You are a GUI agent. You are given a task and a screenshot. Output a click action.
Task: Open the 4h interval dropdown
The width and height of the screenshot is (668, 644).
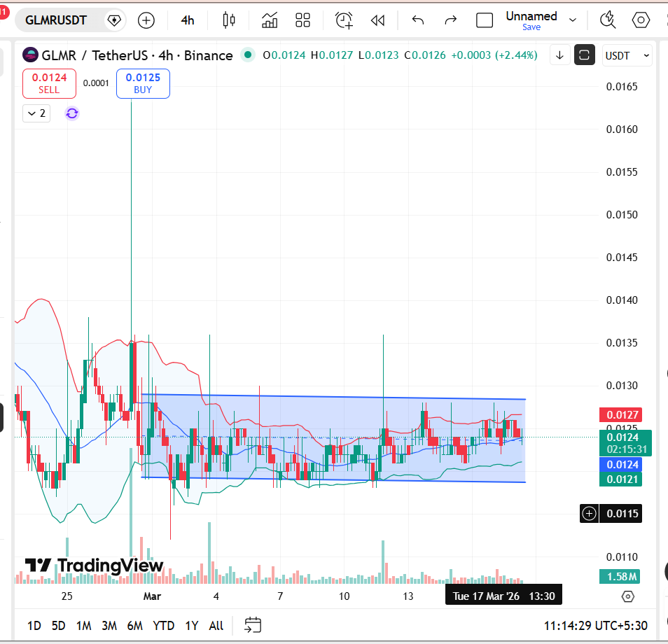[x=186, y=20]
